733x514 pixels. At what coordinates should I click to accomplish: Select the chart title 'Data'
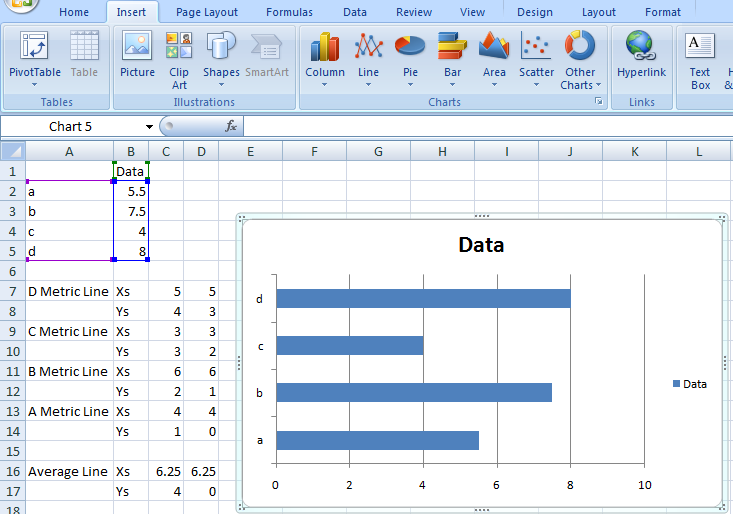[x=481, y=245]
